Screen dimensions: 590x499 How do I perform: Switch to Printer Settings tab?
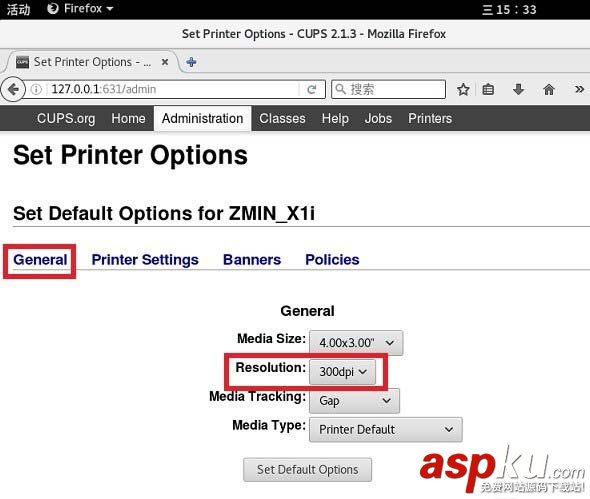pyautogui.click(x=145, y=260)
